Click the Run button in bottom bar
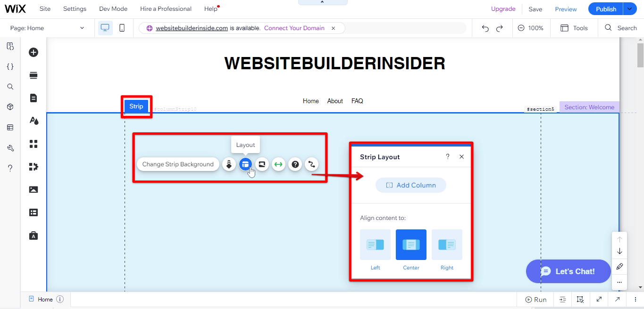 (x=535, y=300)
